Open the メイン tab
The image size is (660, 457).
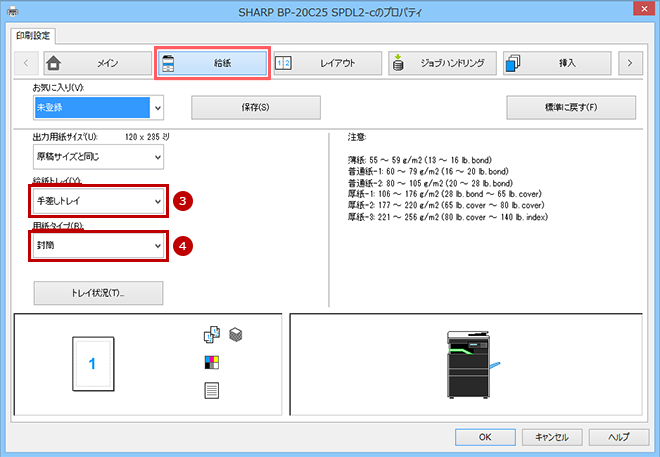98,64
